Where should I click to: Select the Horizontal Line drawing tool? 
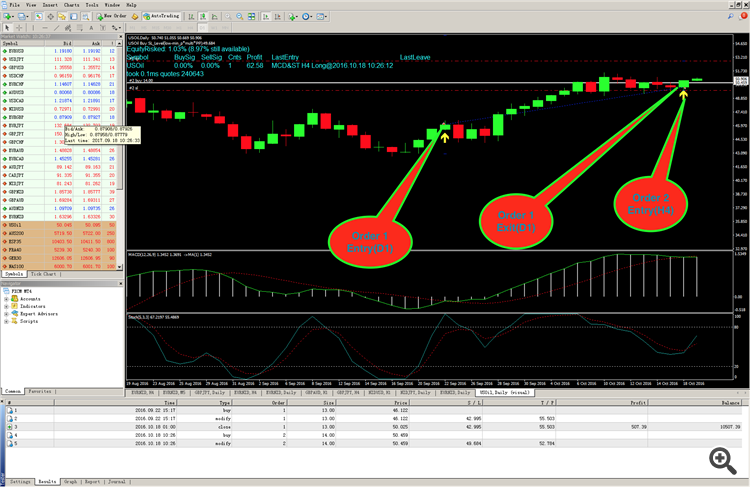tap(44, 28)
